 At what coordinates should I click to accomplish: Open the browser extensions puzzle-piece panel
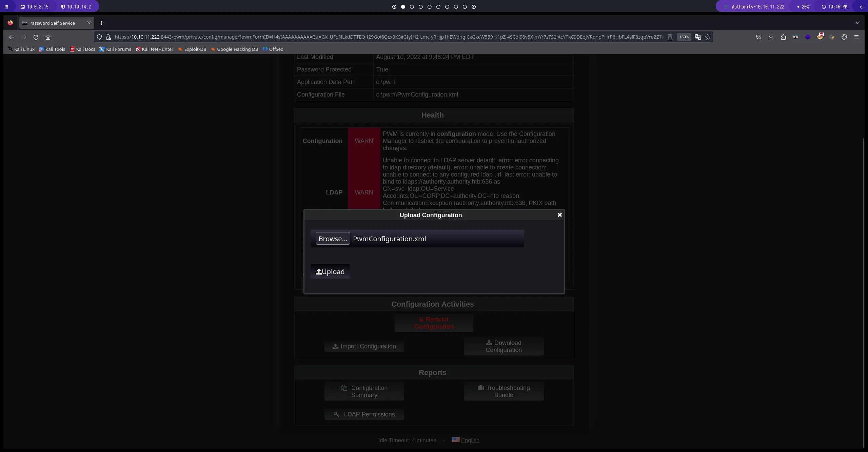[783, 37]
